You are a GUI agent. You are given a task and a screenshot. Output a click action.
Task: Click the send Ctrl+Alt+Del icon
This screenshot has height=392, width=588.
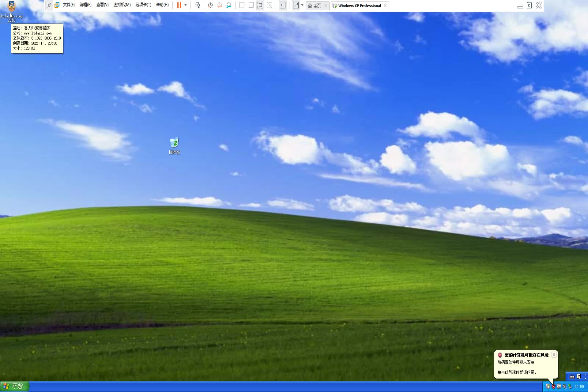click(197, 5)
